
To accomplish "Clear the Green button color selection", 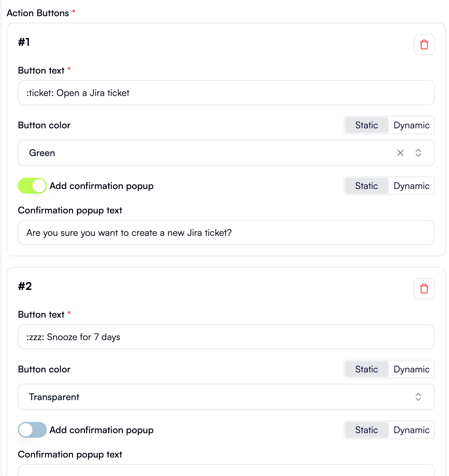I will (x=400, y=153).
